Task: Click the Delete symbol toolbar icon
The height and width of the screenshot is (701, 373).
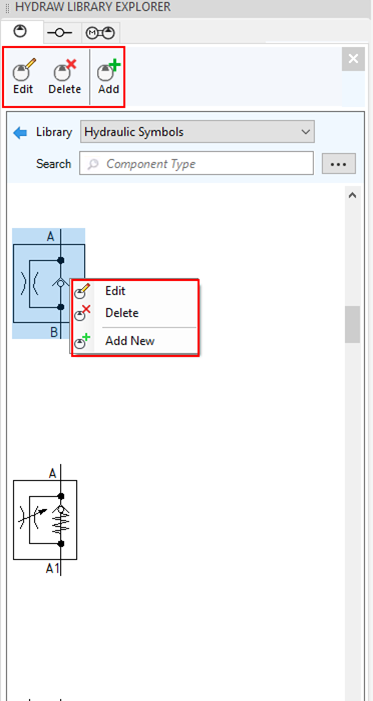Action: coord(64,76)
